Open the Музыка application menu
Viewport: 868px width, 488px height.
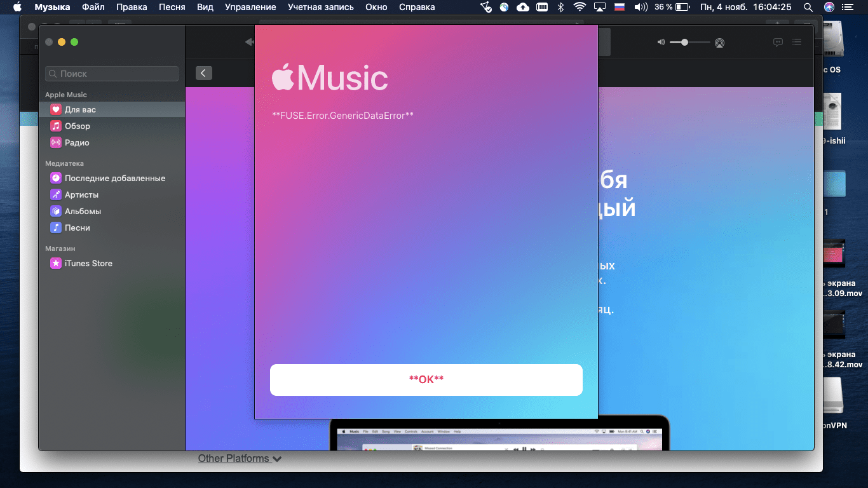[52, 7]
